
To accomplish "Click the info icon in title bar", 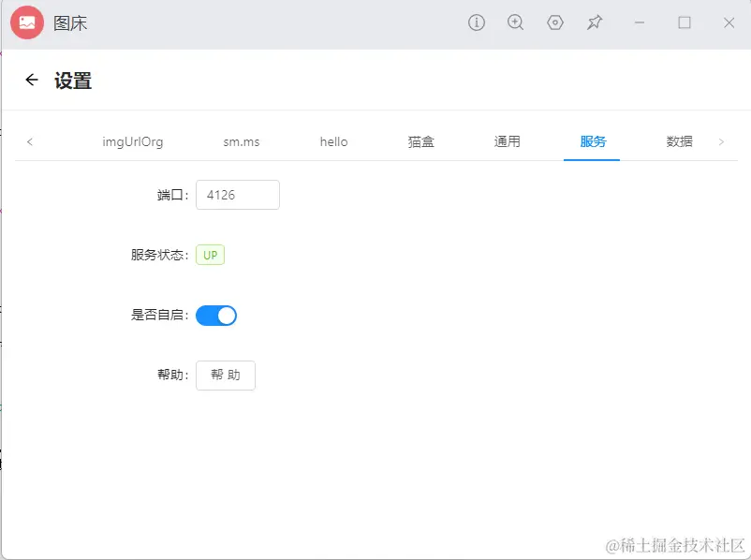I will (476, 22).
